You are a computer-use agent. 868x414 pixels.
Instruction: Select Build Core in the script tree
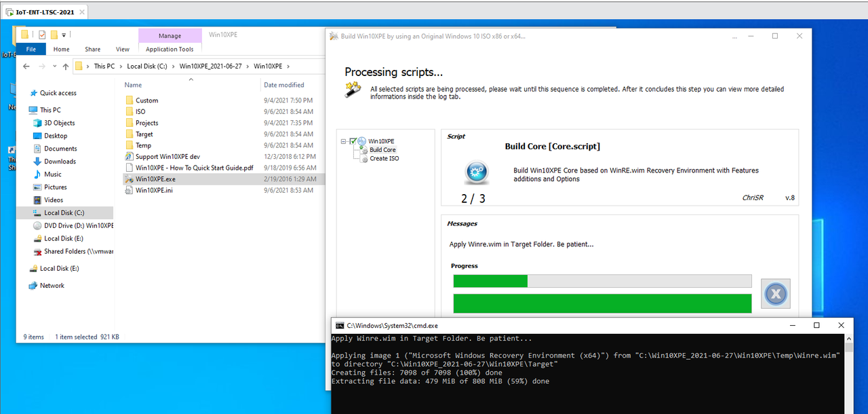click(382, 150)
